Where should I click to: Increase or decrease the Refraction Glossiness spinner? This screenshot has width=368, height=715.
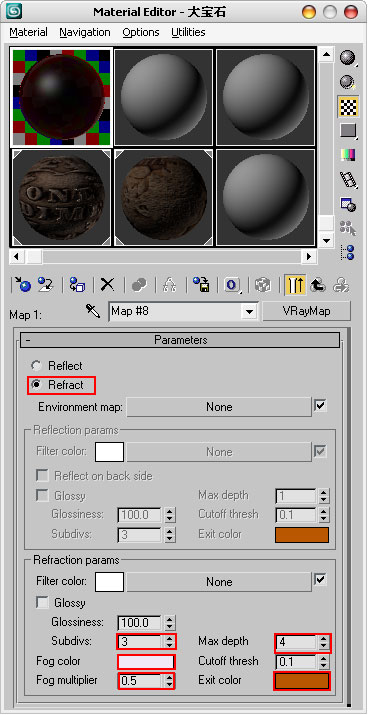(169, 622)
